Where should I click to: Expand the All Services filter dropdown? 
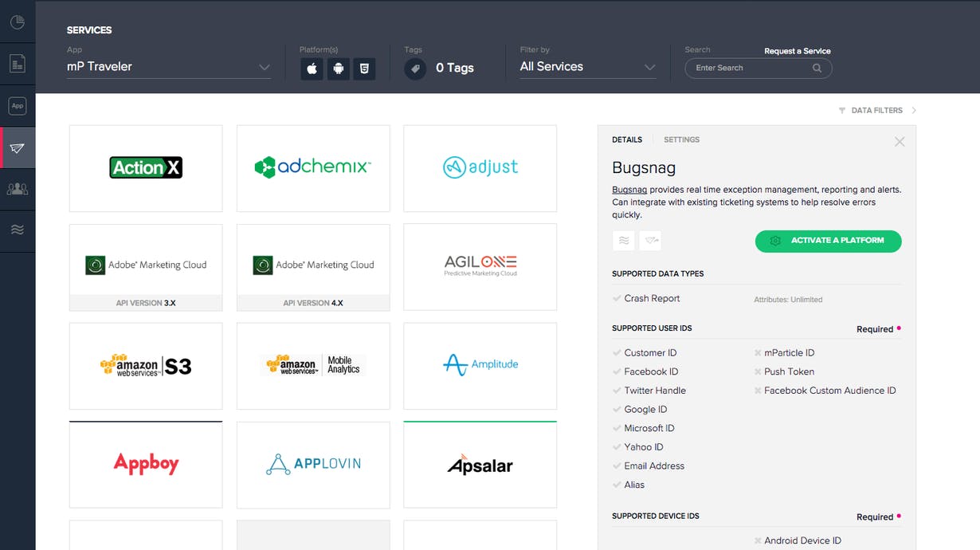click(588, 67)
